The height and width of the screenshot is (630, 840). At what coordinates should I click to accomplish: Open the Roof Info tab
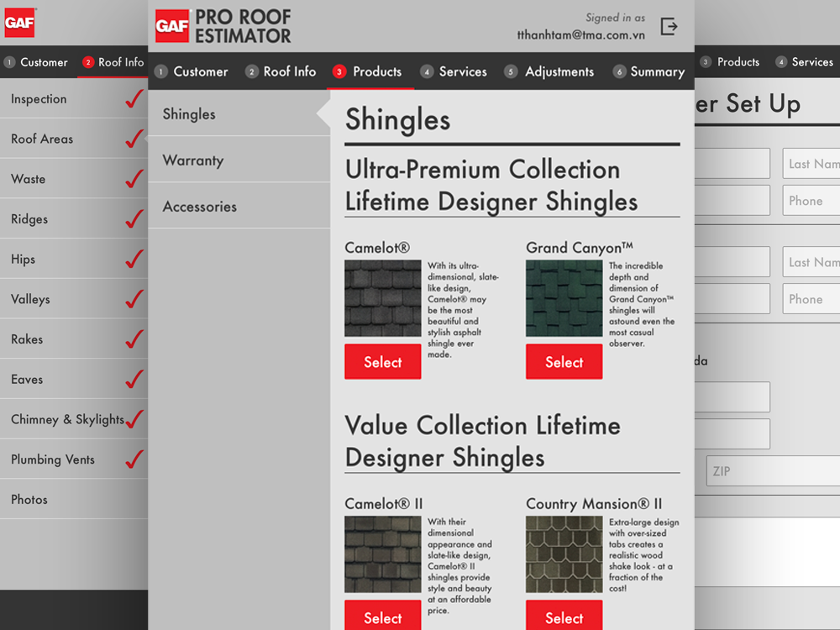(x=290, y=71)
